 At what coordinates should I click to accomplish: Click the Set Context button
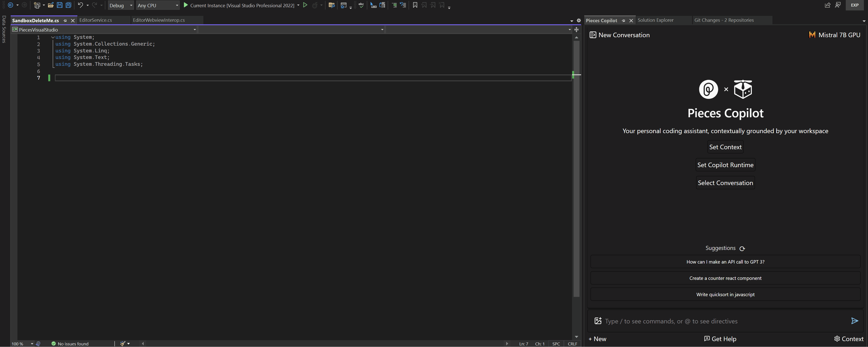[x=725, y=147]
